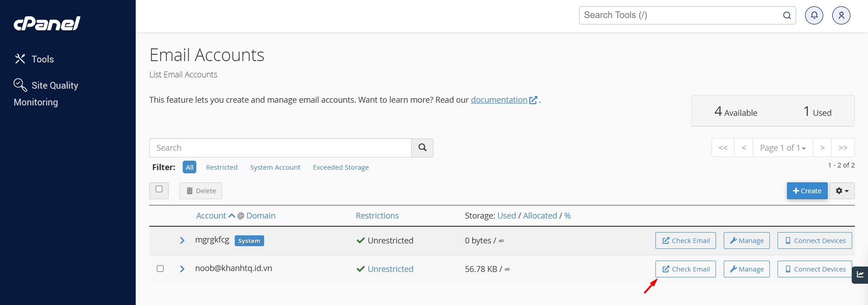Select the noob@khanhtq.id.vn account checkbox
This screenshot has width=868, height=305.
point(160,269)
